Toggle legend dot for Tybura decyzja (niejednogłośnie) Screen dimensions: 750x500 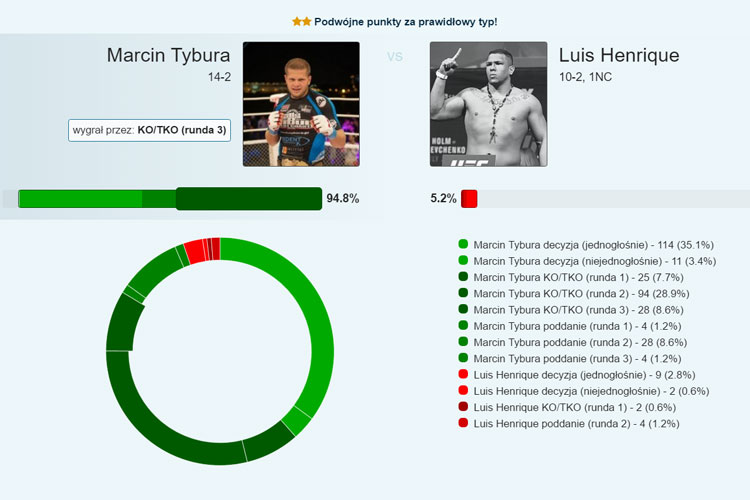pos(463,260)
